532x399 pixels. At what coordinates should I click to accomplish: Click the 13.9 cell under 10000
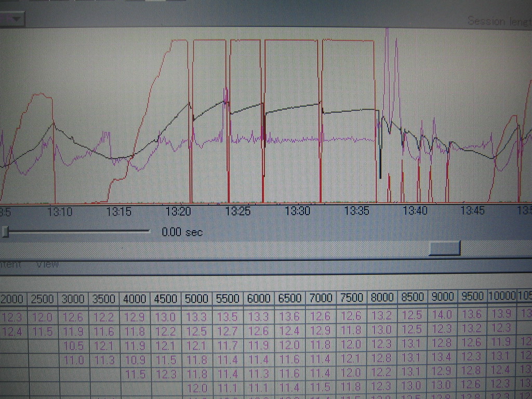click(501, 314)
